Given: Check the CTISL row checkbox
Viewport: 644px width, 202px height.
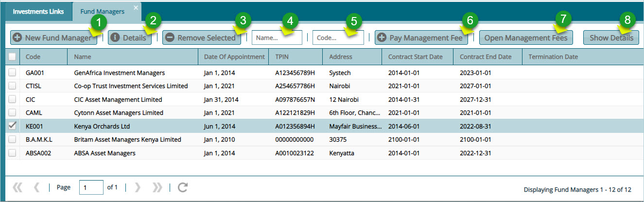Looking at the screenshot, I should (x=13, y=86).
